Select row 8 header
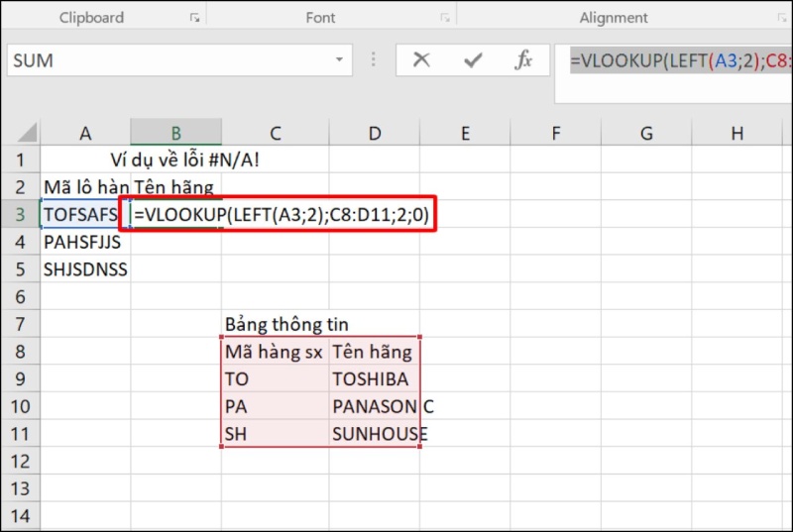 pos(20,351)
